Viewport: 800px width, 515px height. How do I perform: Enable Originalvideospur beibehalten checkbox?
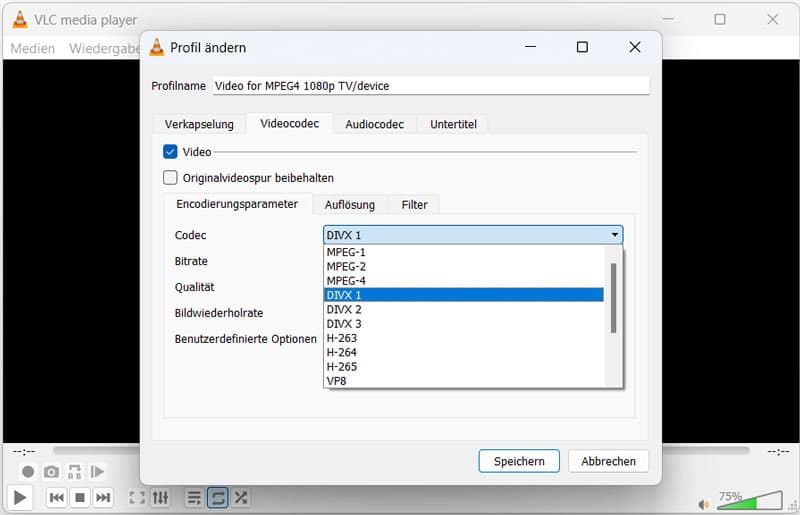(x=170, y=178)
